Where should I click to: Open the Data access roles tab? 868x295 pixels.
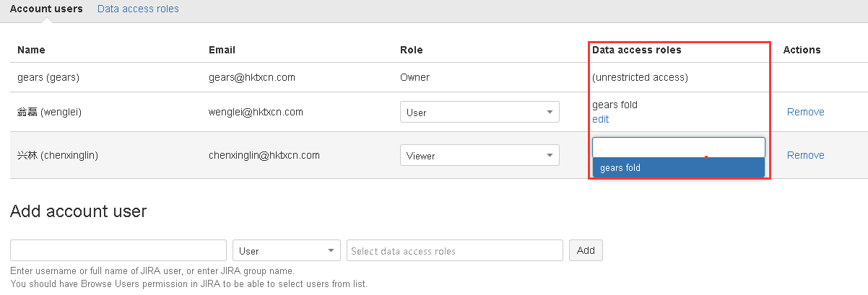[138, 9]
